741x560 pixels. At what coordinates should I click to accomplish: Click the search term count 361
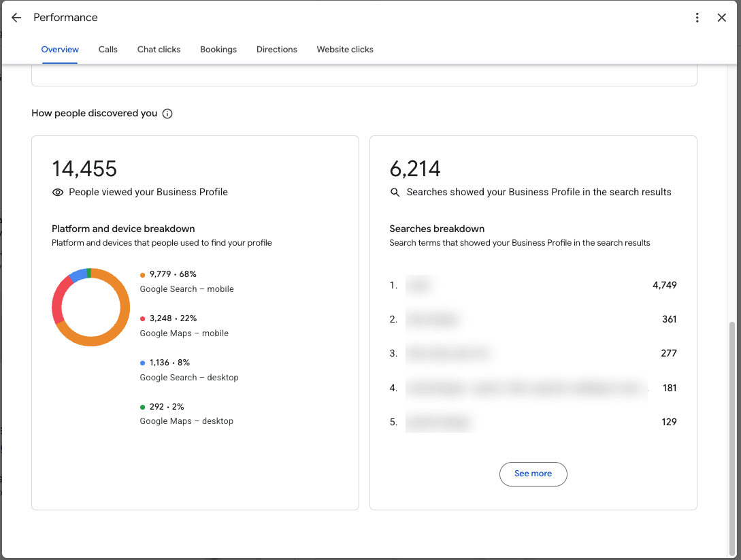[x=669, y=319]
